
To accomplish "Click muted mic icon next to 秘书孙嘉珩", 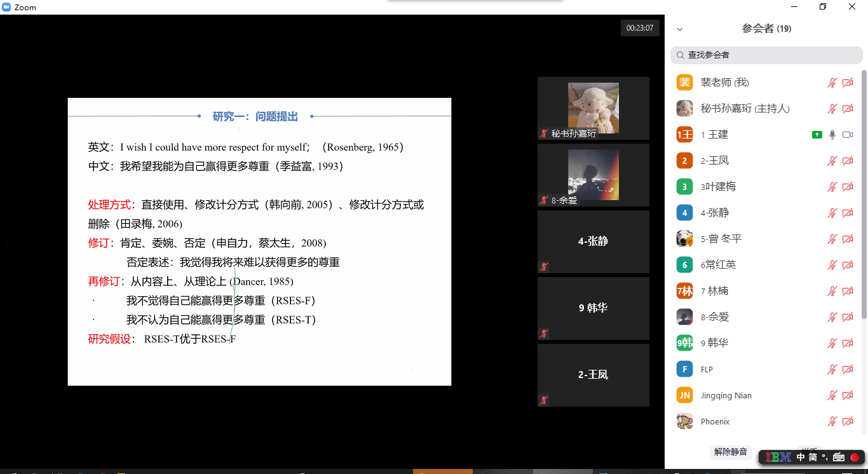I will [832, 109].
